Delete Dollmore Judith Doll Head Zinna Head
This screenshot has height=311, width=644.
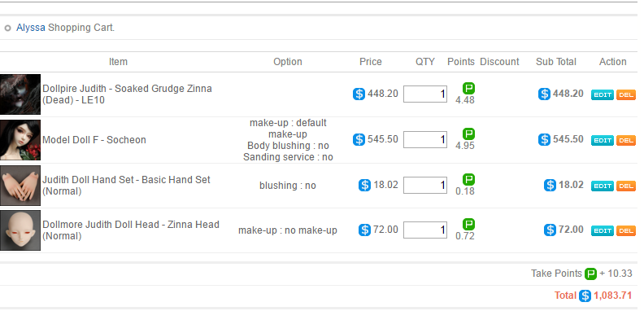(x=626, y=230)
